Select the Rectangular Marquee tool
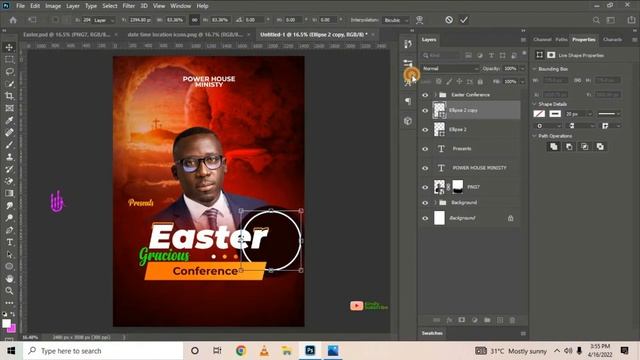This screenshot has width=640, height=360. 9,59
